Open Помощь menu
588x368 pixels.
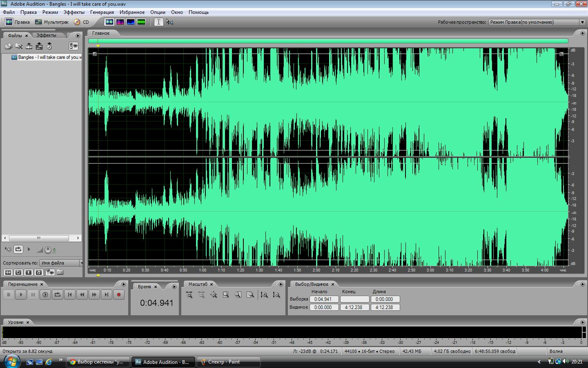click(198, 12)
